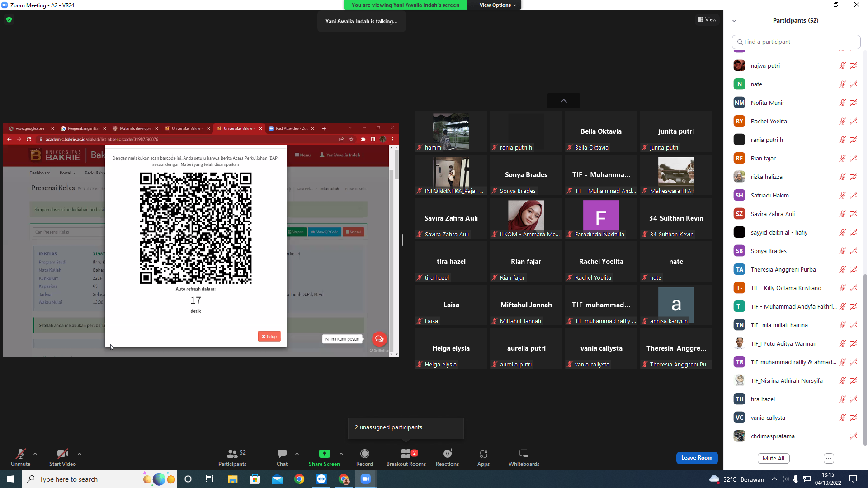Click the muted mic icon for Rian fajar
This screenshot has width=868, height=488.
click(x=842, y=158)
